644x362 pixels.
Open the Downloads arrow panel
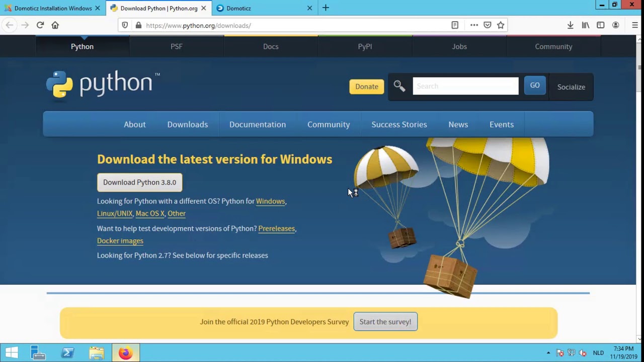pos(570,25)
